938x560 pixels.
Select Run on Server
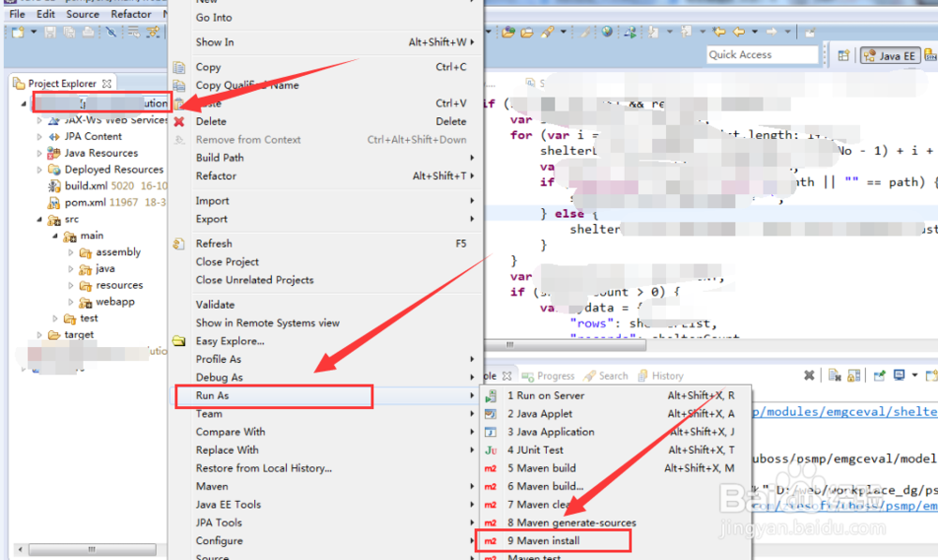615,396
